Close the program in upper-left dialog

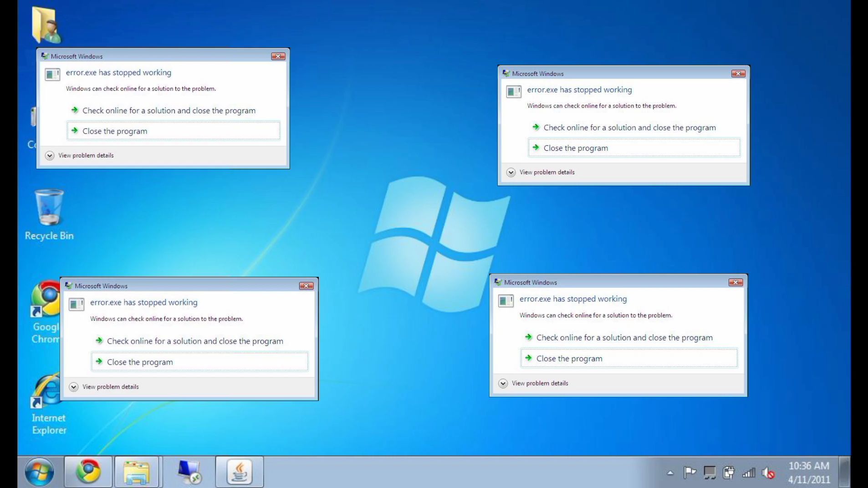click(174, 131)
